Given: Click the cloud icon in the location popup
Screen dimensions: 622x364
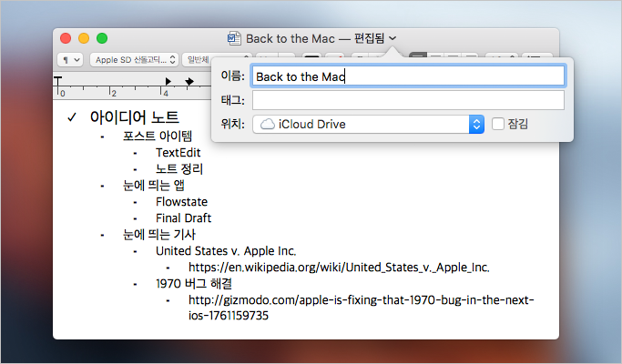Looking at the screenshot, I should (x=268, y=124).
